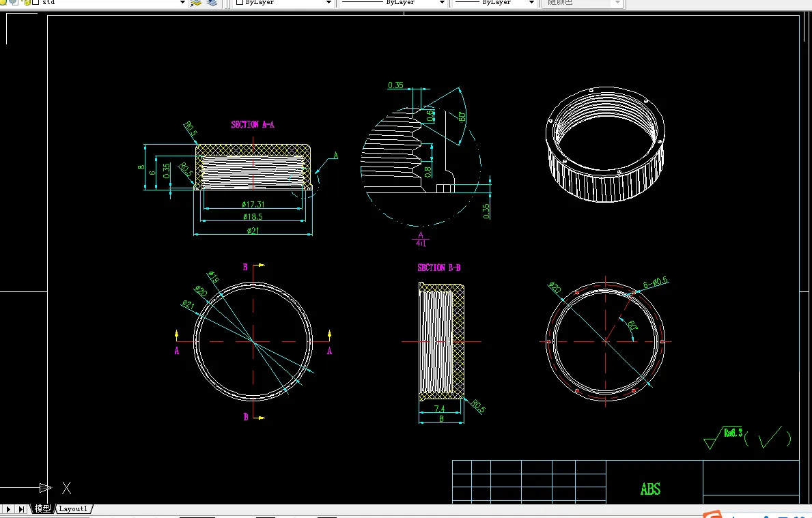812x518 pixels.
Task: Go to next layout tab arrow
Action: coord(8,509)
